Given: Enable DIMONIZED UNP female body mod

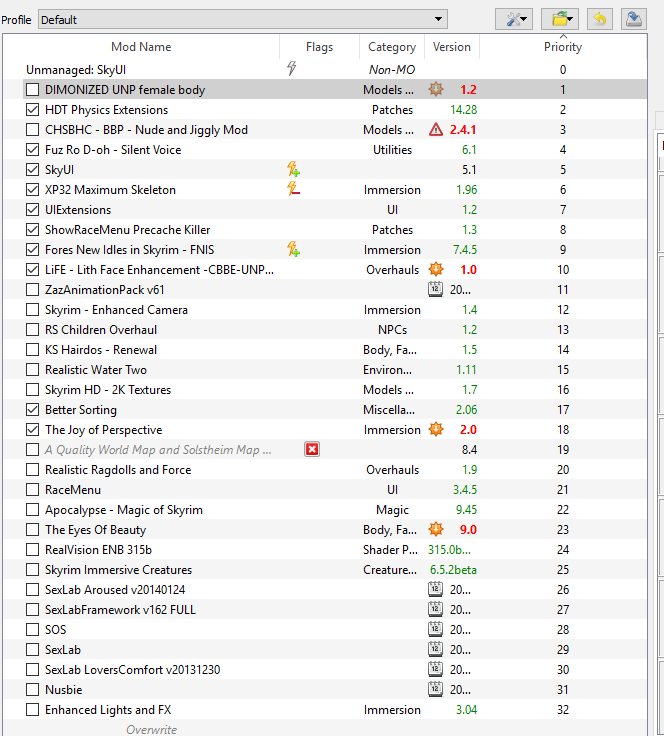Looking at the screenshot, I should (32, 89).
